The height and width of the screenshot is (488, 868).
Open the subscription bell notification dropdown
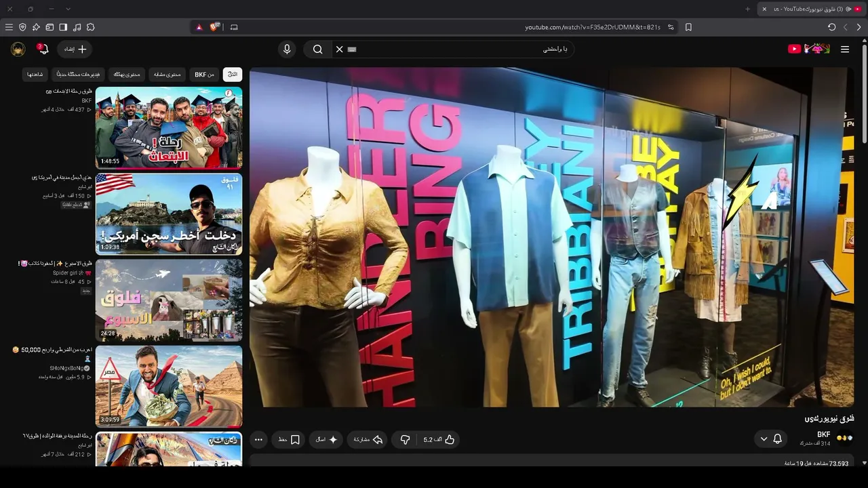point(771,439)
